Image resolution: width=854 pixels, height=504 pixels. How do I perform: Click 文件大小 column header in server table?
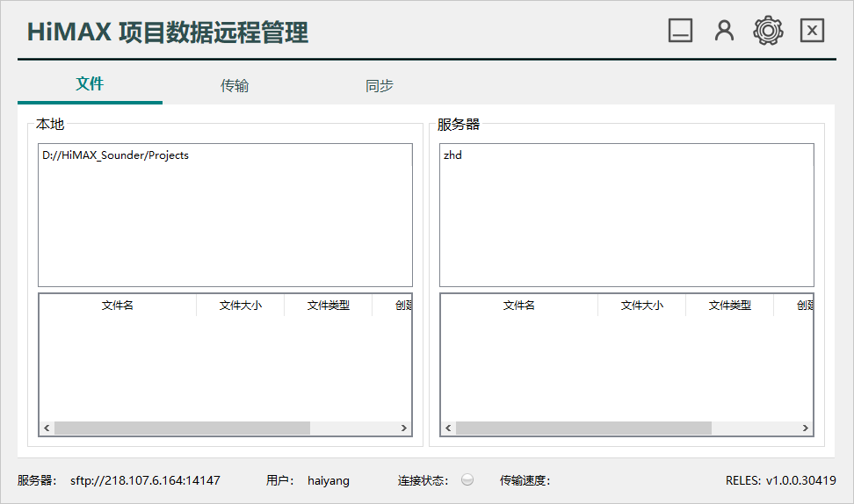coord(642,306)
